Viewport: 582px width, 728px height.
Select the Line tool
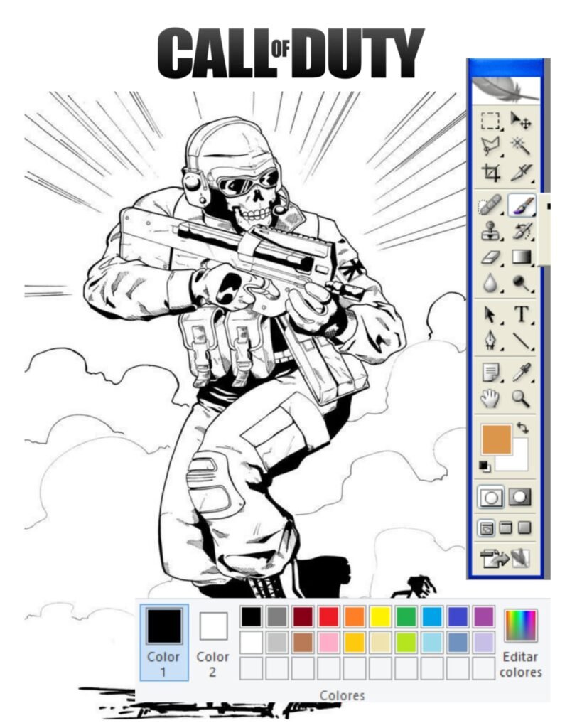[x=522, y=341]
